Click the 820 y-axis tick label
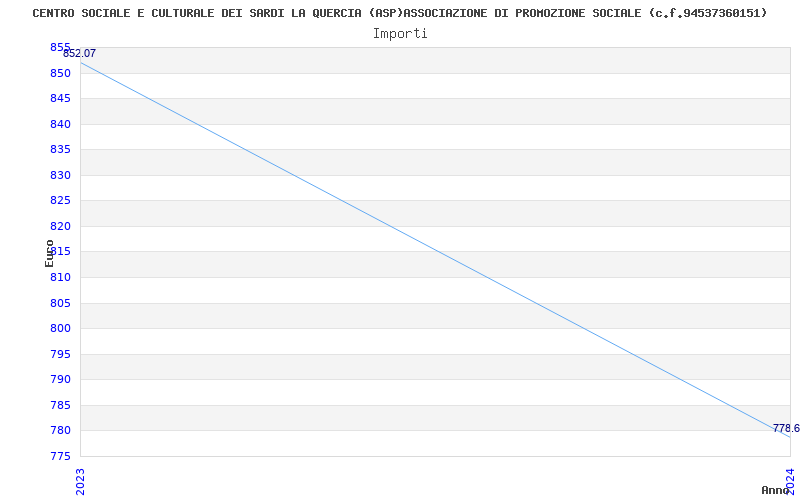Screen dimensions: 800x500 (x=60, y=226)
